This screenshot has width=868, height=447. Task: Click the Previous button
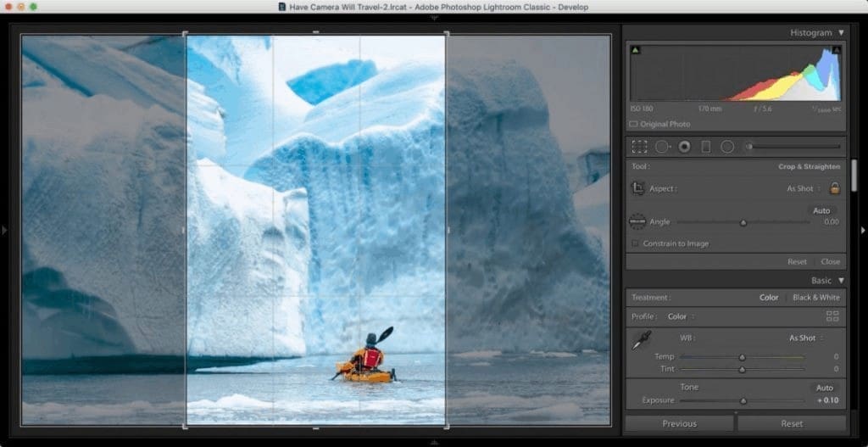point(679,423)
